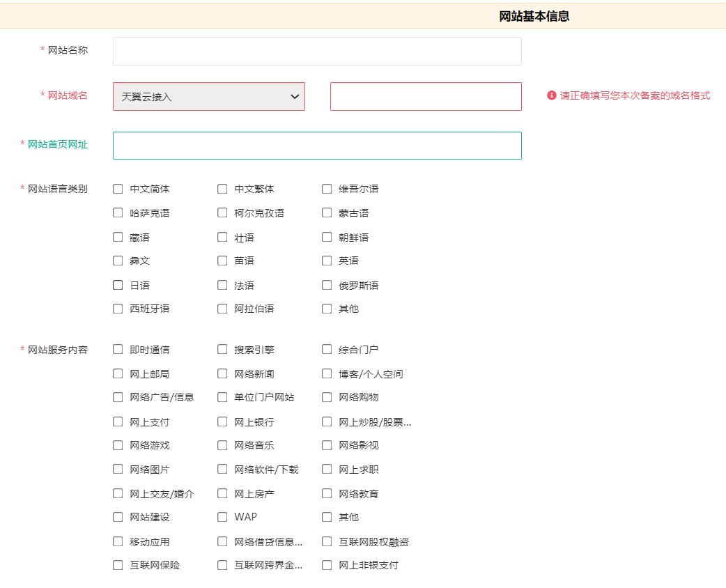Click the 网站服务内容 label
The image size is (726, 588).
click(57, 350)
